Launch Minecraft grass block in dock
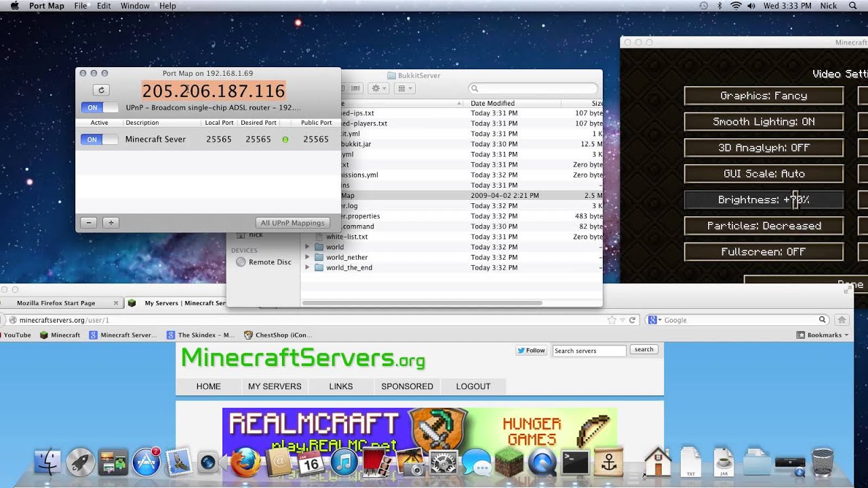 (509, 464)
